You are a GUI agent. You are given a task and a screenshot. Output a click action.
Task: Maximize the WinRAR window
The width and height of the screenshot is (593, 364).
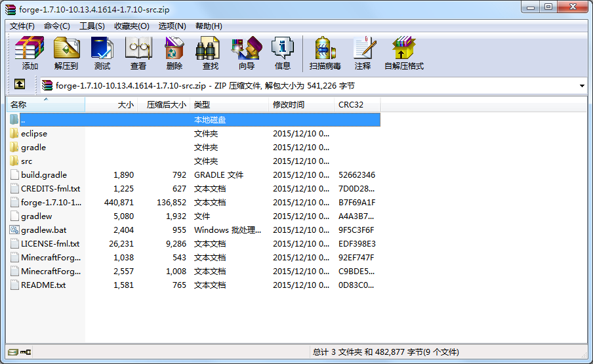pyautogui.click(x=548, y=7)
